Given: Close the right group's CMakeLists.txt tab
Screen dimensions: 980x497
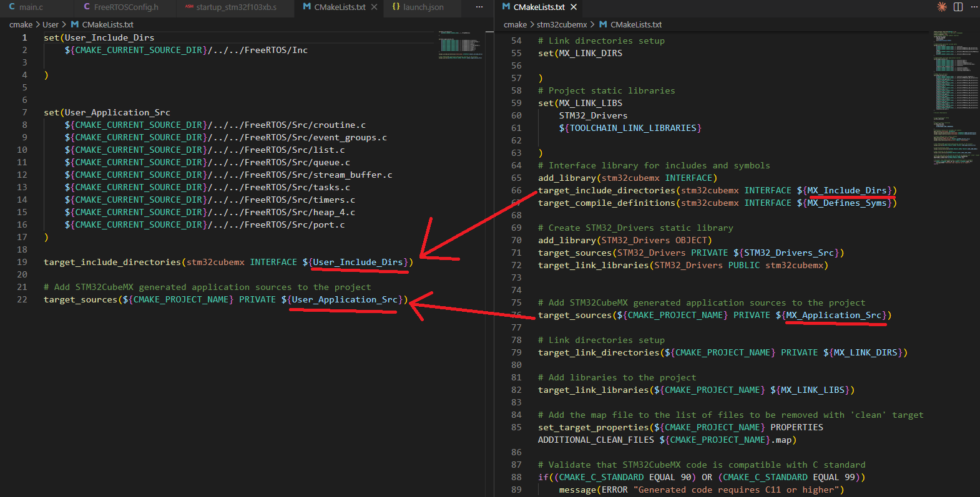Looking at the screenshot, I should pos(574,7).
